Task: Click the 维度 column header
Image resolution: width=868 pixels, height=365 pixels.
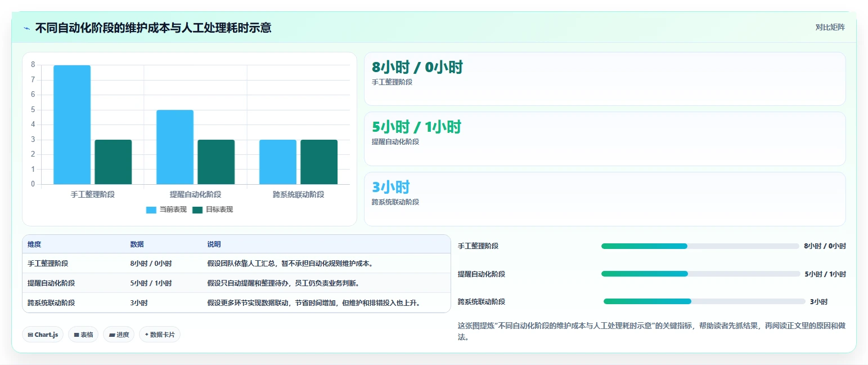Action: pos(34,244)
